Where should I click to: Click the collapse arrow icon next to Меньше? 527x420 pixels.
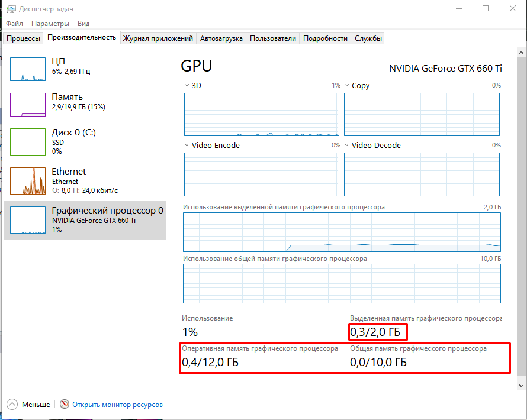(x=12, y=404)
